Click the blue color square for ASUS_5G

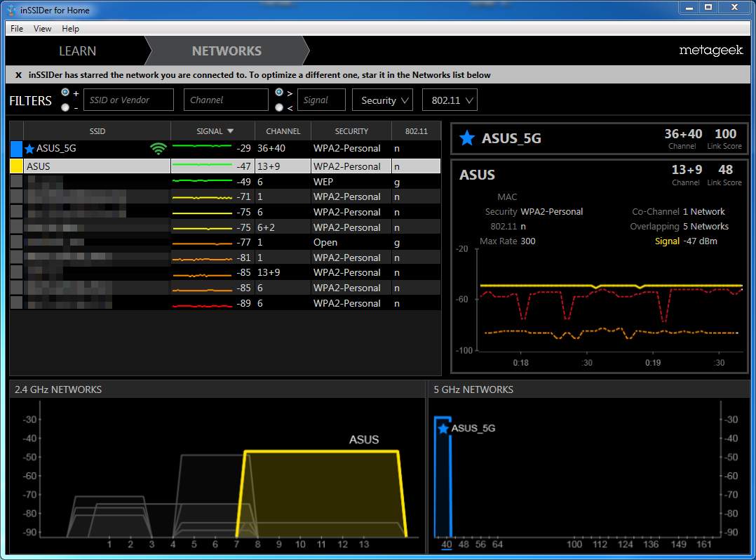(x=16, y=149)
